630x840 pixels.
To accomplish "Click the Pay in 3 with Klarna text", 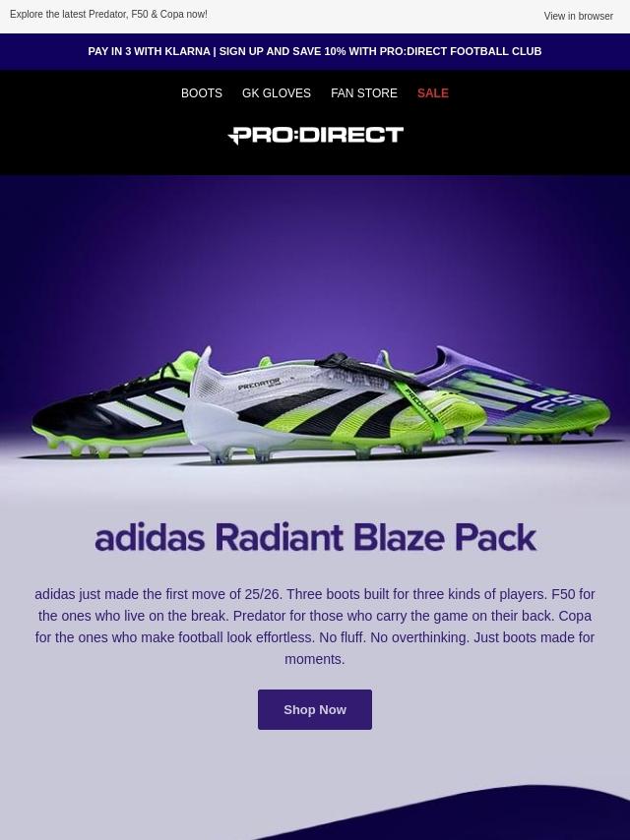I will pos(149,51).
